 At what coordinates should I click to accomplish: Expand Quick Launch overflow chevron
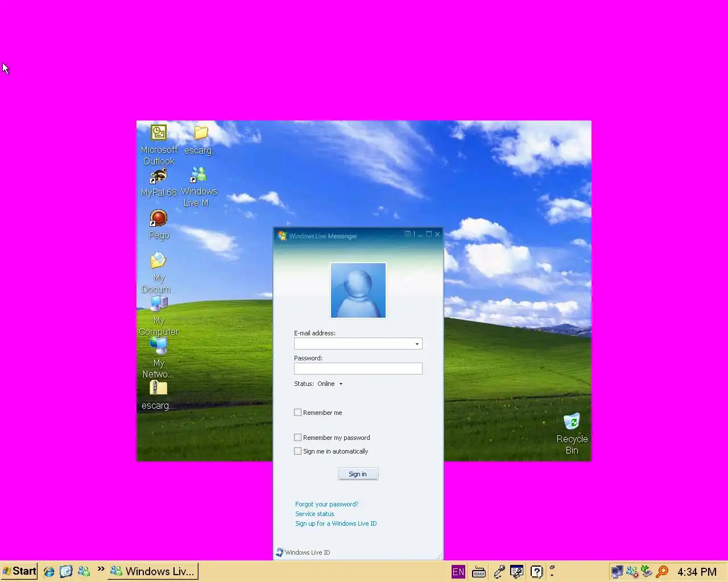tap(101, 569)
